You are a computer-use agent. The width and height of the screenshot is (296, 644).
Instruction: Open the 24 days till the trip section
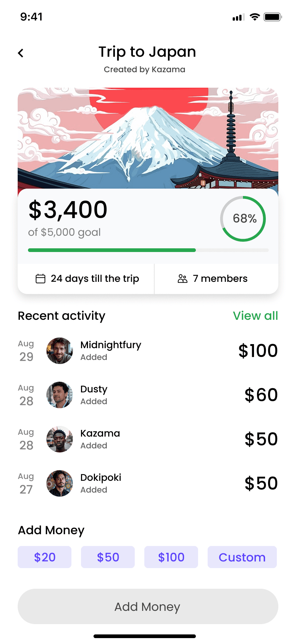pyautogui.click(x=86, y=279)
